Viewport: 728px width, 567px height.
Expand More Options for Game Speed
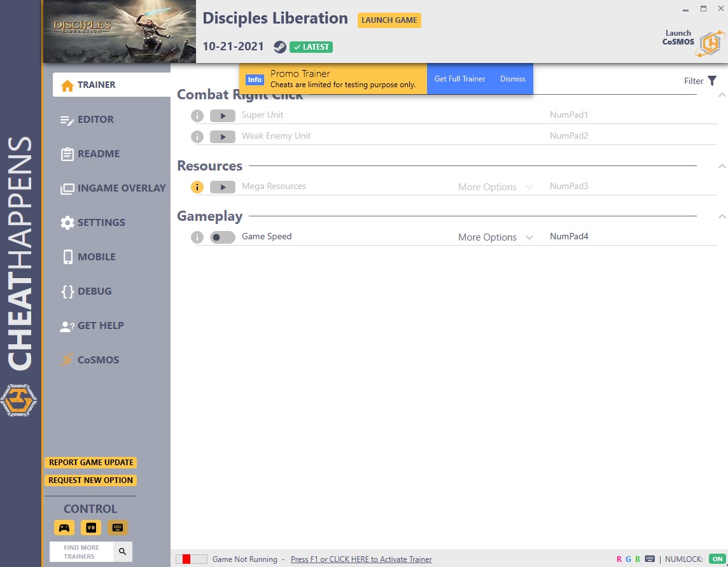pyautogui.click(x=495, y=237)
